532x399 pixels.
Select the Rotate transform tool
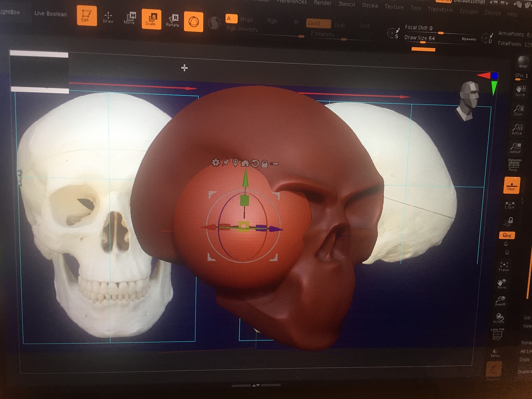(x=172, y=20)
